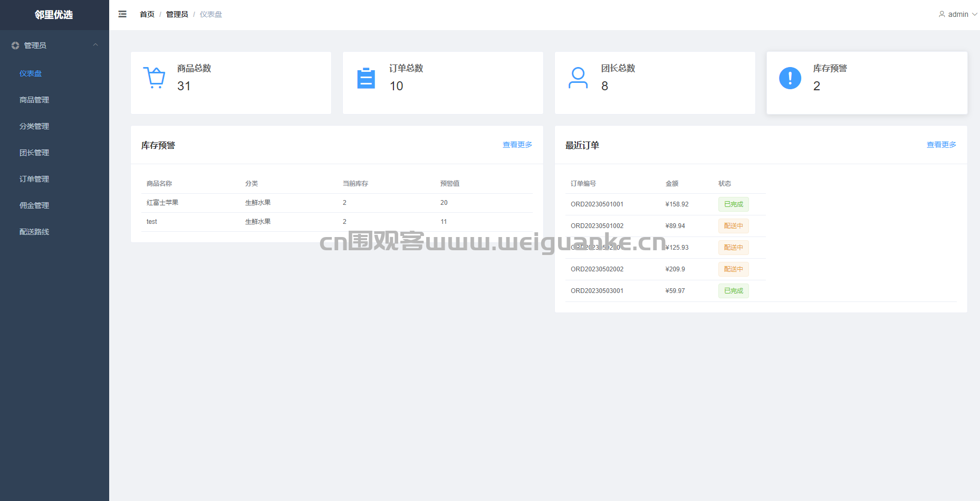Screen dimensions: 980x501
Task: Click the admin user avatar icon
Action: click(941, 14)
